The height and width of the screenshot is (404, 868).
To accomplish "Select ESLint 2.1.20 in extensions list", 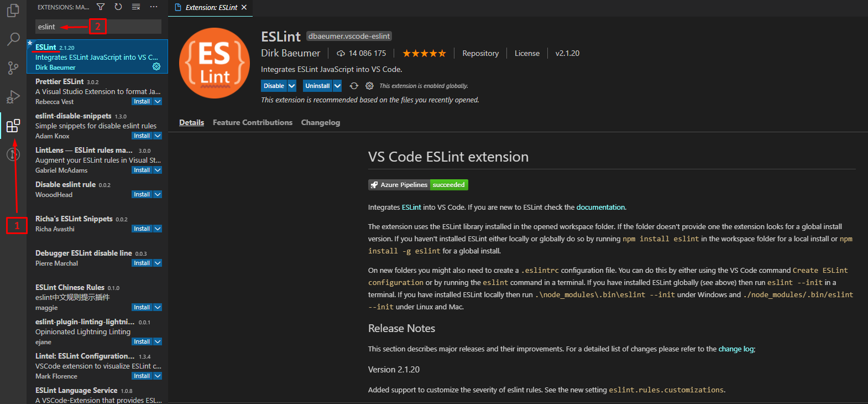I will (x=97, y=56).
